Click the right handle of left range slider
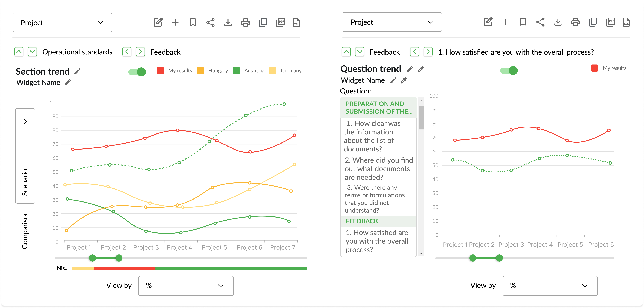This screenshot has width=644, height=308. (x=119, y=258)
